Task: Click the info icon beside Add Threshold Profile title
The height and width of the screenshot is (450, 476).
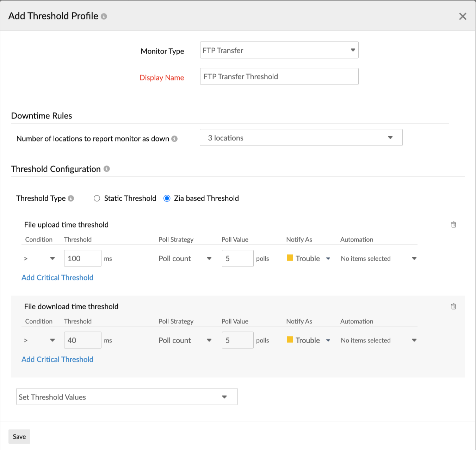Action: pyautogui.click(x=104, y=16)
